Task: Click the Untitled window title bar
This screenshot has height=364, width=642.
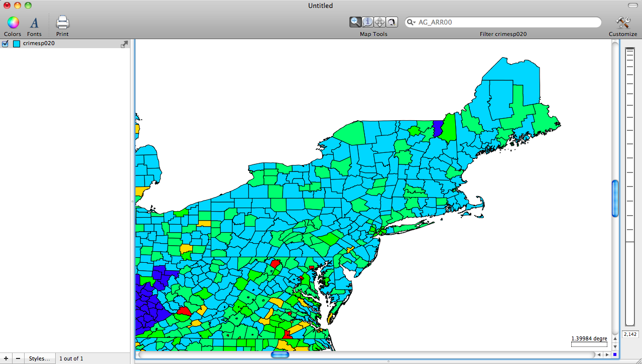Action: pos(320,6)
